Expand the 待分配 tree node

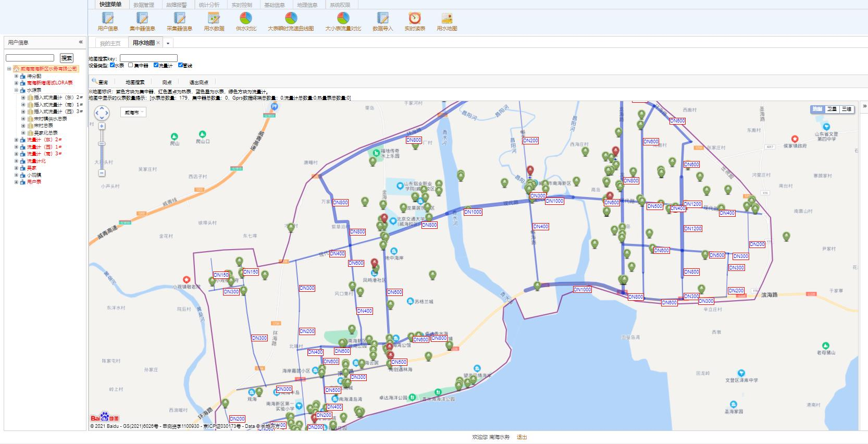pos(16,76)
